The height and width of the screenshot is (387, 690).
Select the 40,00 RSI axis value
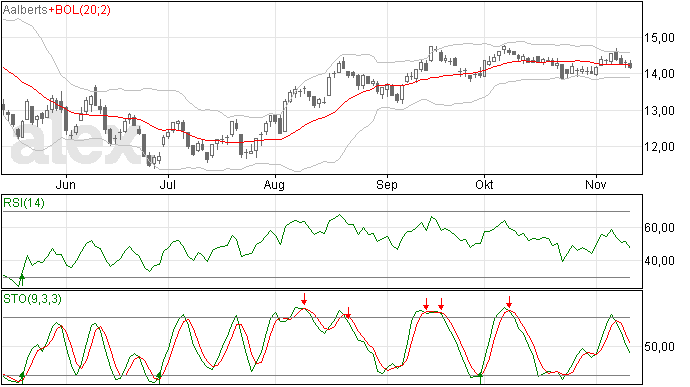pos(659,261)
